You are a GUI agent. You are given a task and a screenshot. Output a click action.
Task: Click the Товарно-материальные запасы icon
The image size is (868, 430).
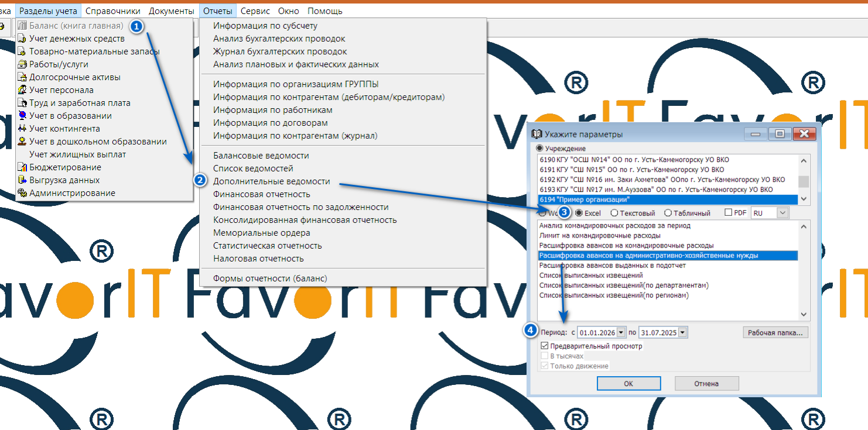[23, 51]
